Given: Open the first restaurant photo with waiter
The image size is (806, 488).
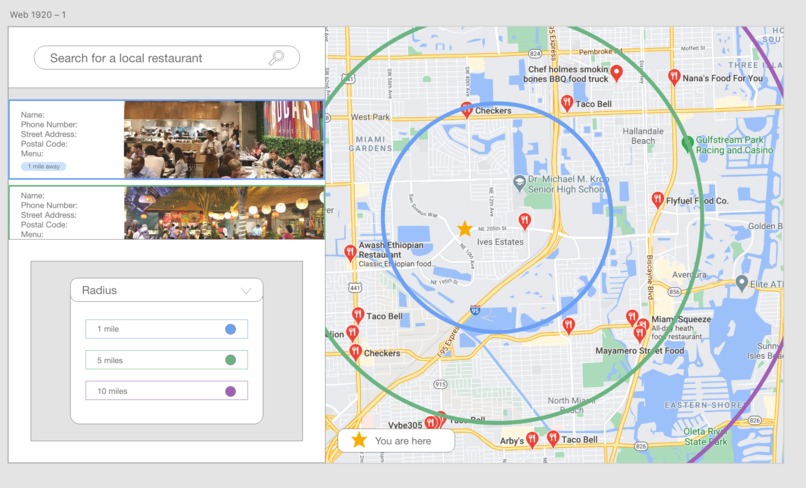Looking at the screenshot, I should coord(224,140).
